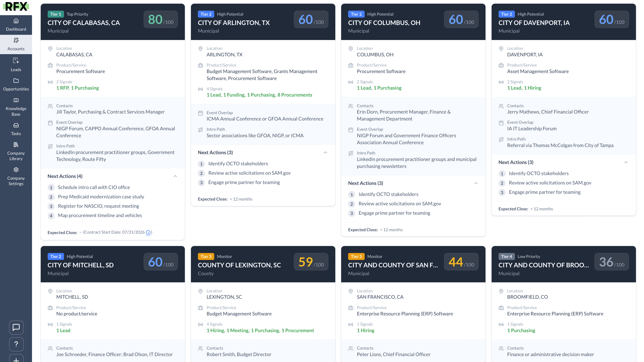
Task: Open Tasks inbox icon
Action: click(x=16, y=125)
